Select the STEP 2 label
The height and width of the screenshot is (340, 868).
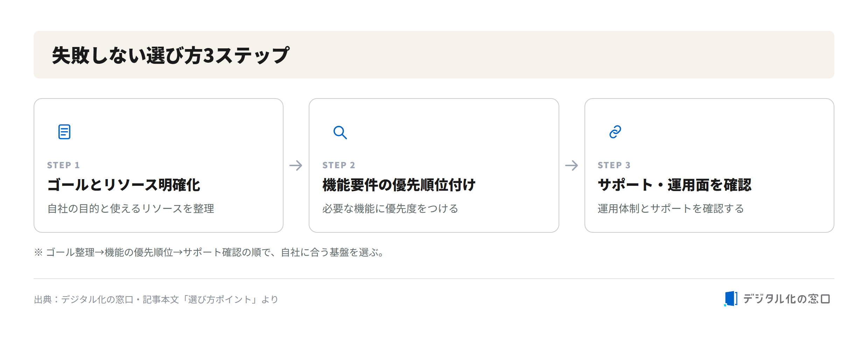coord(339,165)
